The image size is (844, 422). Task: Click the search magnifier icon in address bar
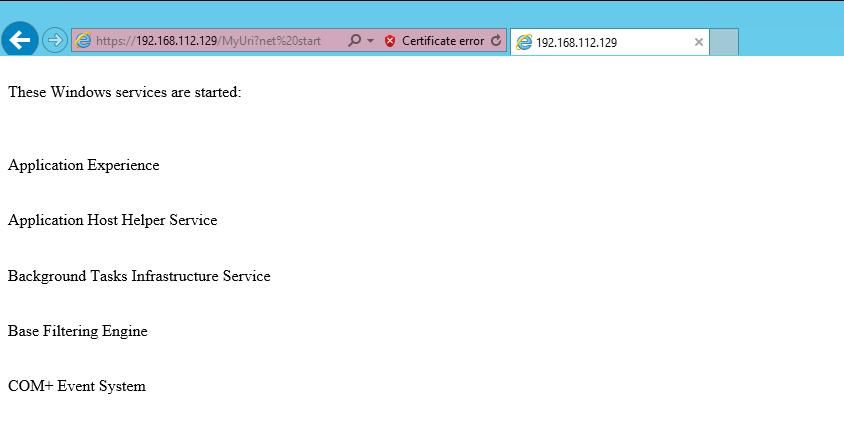click(x=354, y=40)
